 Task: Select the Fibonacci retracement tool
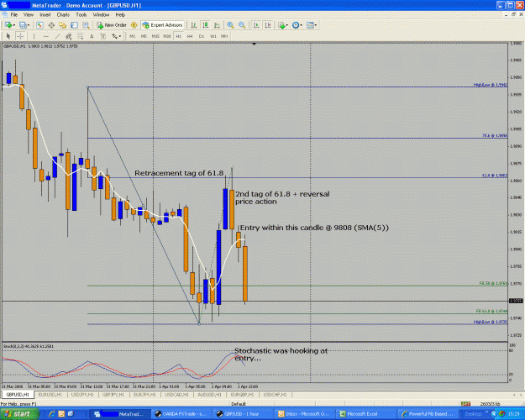coord(81,36)
